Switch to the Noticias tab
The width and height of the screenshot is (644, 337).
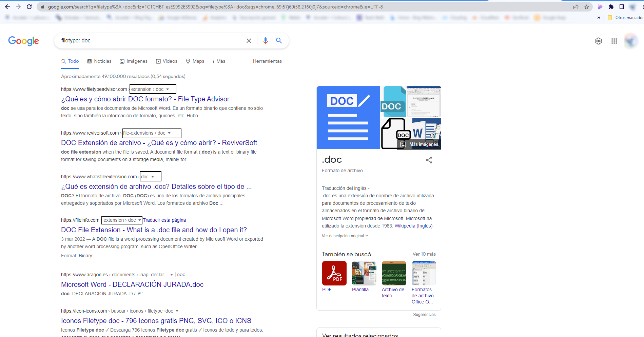point(99,61)
